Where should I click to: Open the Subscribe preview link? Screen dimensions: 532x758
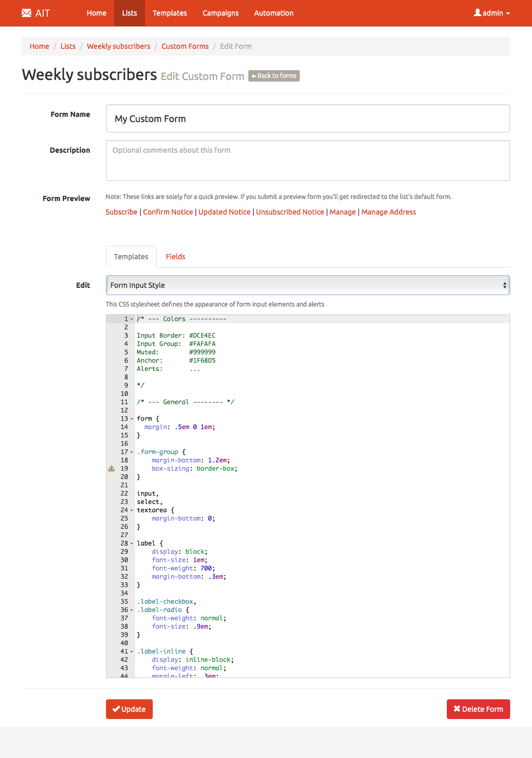(121, 212)
